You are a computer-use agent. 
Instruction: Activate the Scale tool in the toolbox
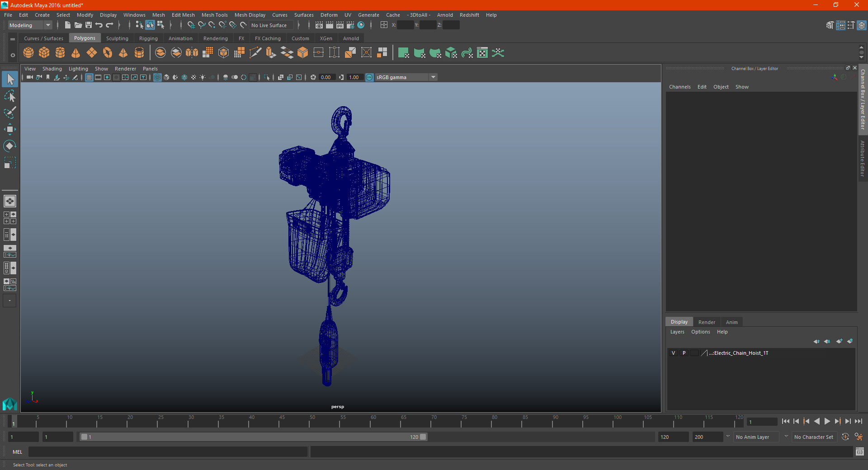(10, 163)
